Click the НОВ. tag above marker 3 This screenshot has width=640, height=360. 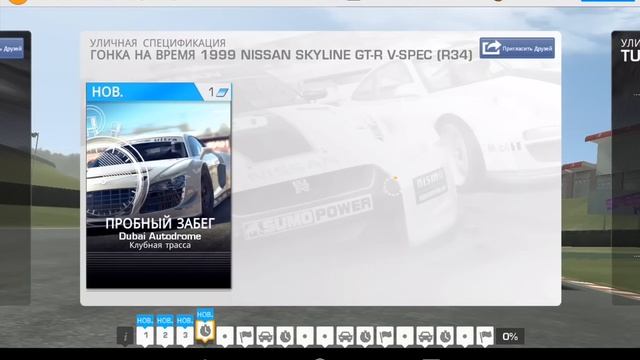pos(185,320)
